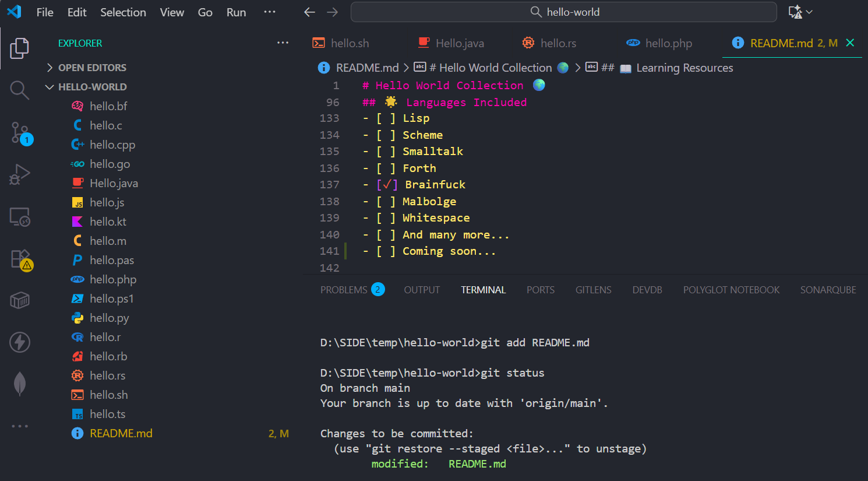The image size is (868, 481).
Task: Toggle the checked Brainfuck checkbox
Action: [x=387, y=185]
